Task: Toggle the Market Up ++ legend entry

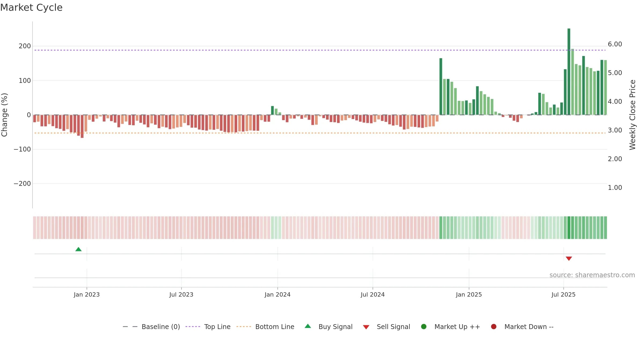Action: point(451,327)
